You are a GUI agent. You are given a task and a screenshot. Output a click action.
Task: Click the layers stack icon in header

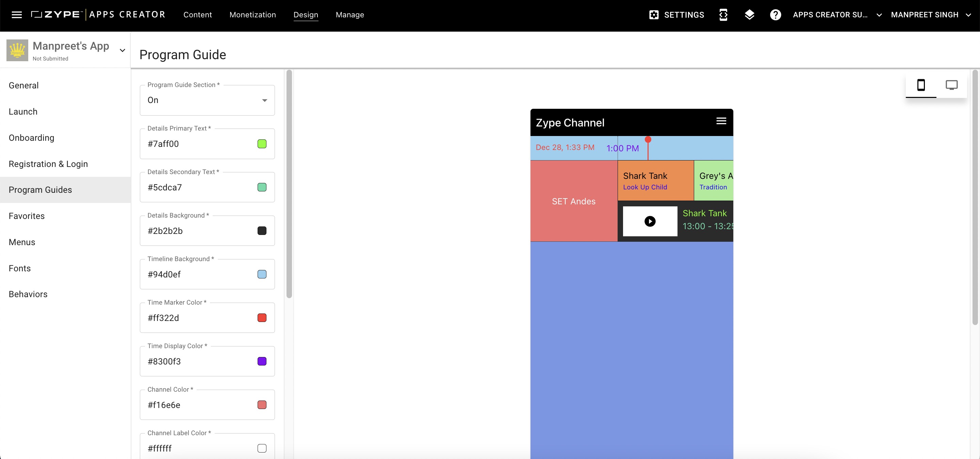(749, 15)
